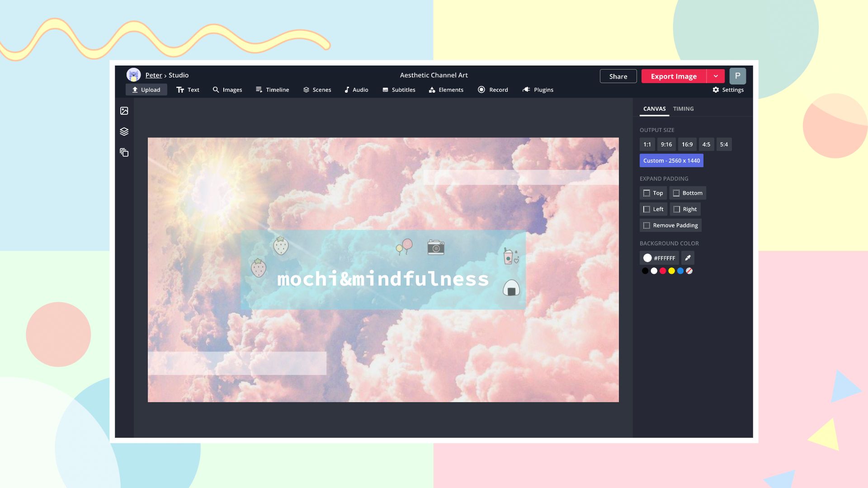The image size is (868, 488).
Task: Select the 16:9 aspect ratio option
Action: tap(687, 144)
